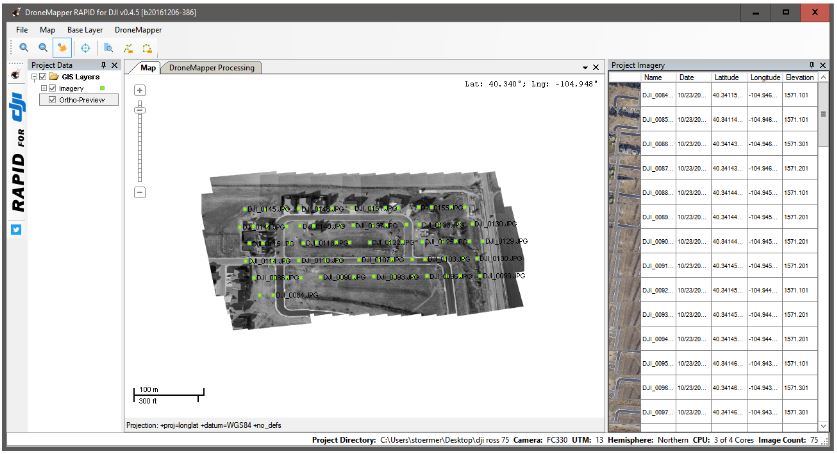Toggle the Ortho-Preview layer checkbox
837x454 pixels.
(x=52, y=100)
